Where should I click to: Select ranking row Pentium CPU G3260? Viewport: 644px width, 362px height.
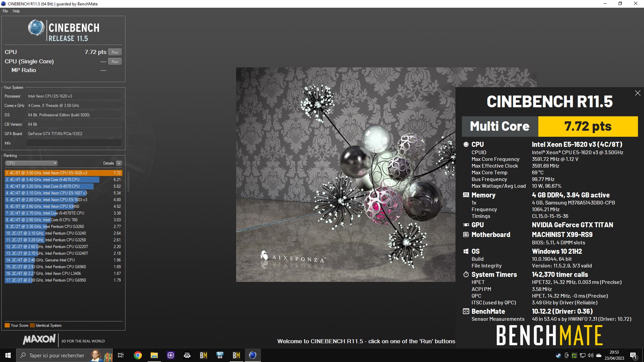[x=63, y=227]
